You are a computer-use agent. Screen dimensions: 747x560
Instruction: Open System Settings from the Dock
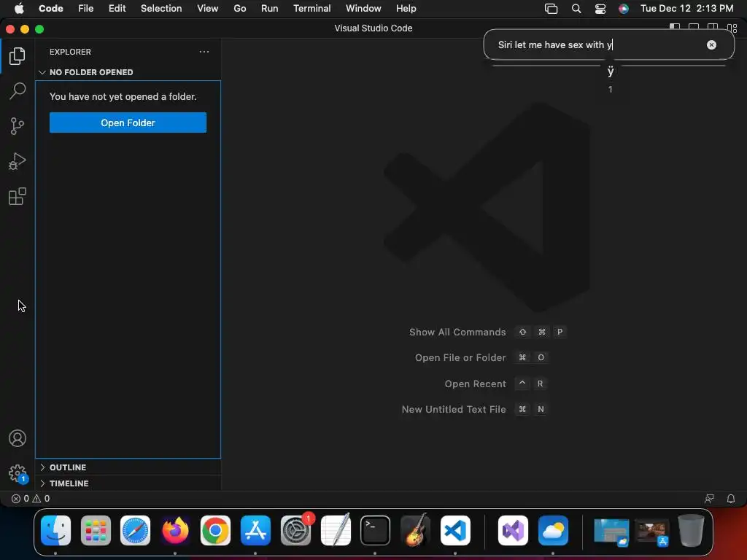[295, 531]
